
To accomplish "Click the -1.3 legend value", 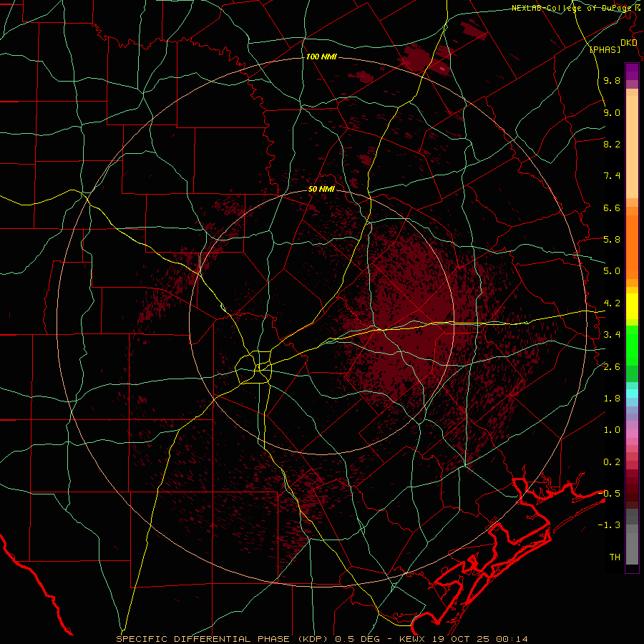I will 609,525.
